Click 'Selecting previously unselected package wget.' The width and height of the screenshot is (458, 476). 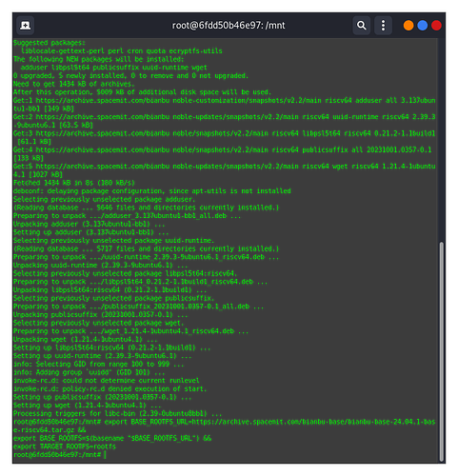point(99,323)
